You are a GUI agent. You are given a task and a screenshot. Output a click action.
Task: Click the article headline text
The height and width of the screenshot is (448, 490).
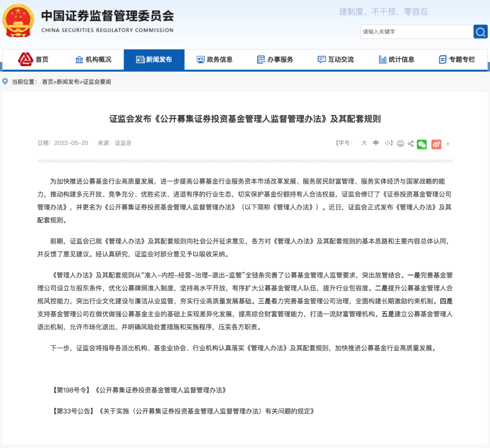(245, 119)
